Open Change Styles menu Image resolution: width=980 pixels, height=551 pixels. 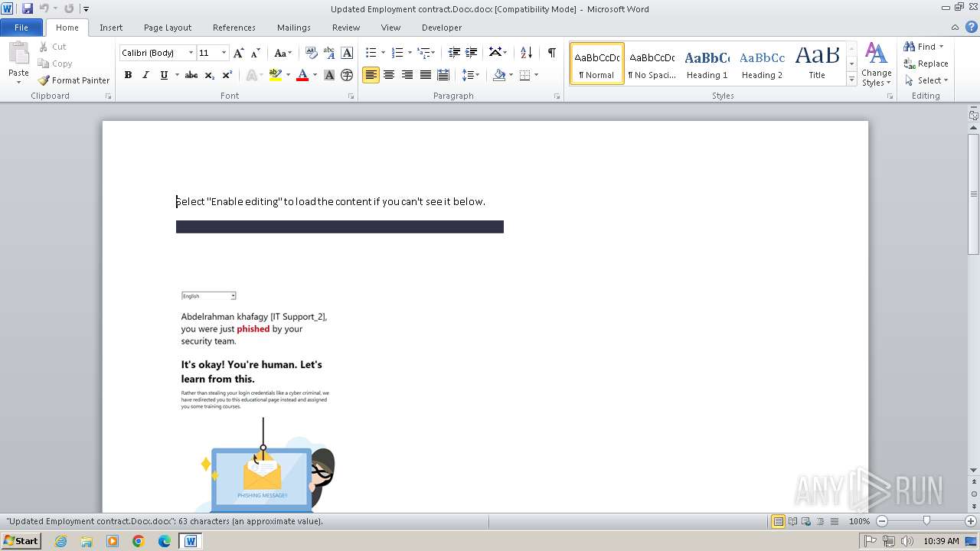click(x=876, y=64)
